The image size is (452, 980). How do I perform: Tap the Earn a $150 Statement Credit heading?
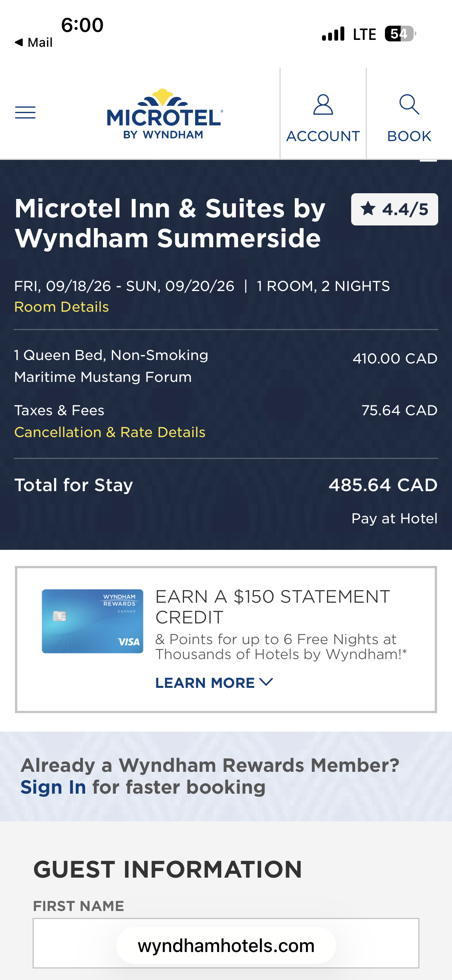[x=273, y=607]
